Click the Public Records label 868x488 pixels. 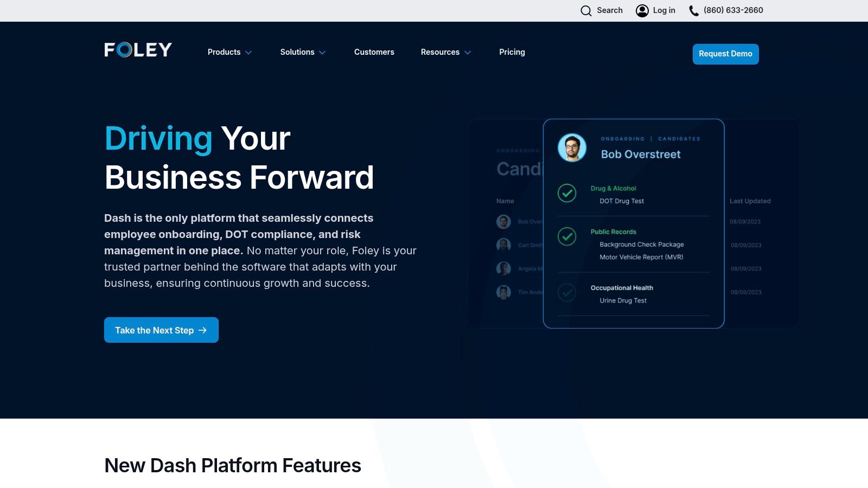pos(614,232)
